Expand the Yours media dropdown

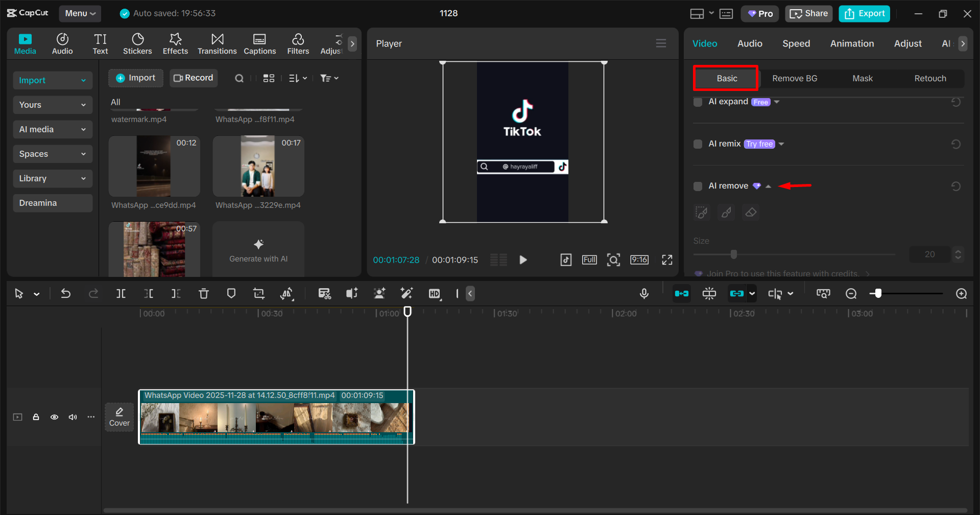pos(52,105)
